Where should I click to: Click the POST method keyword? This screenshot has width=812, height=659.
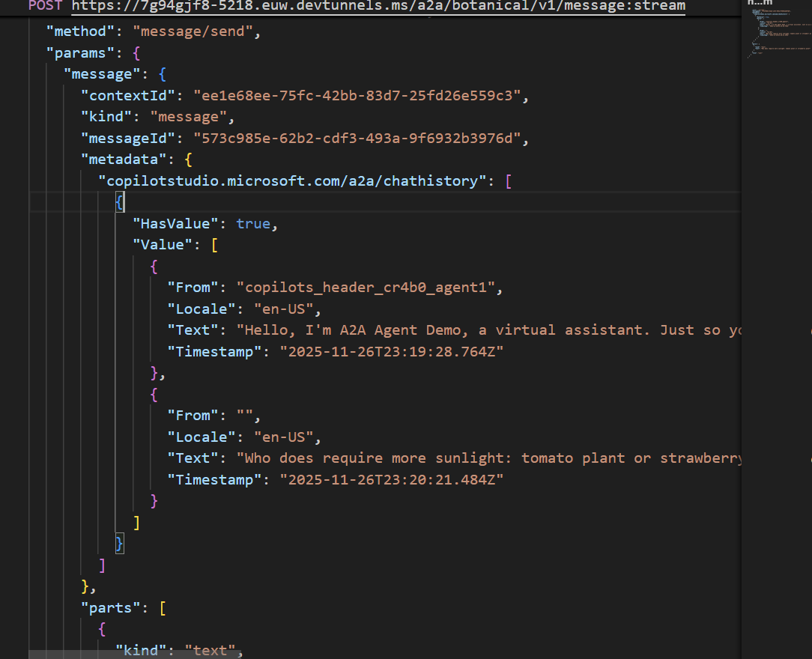46,6
